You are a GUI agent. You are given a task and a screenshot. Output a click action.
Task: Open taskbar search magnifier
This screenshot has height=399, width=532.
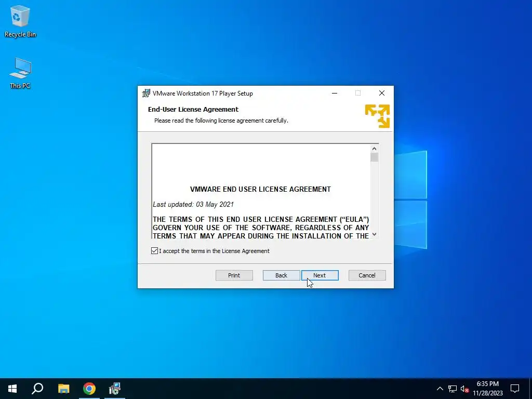(x=37, y=389)
